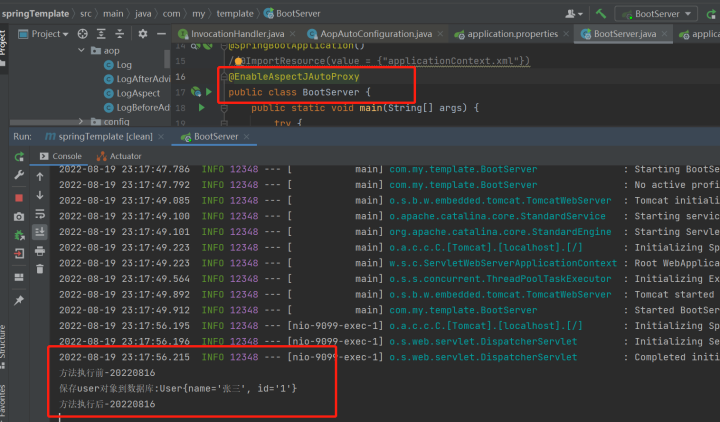This screenshot has width=720, height=422.
Task: Close the springTemplate [clean] run tab
Action: pos(161,137)
